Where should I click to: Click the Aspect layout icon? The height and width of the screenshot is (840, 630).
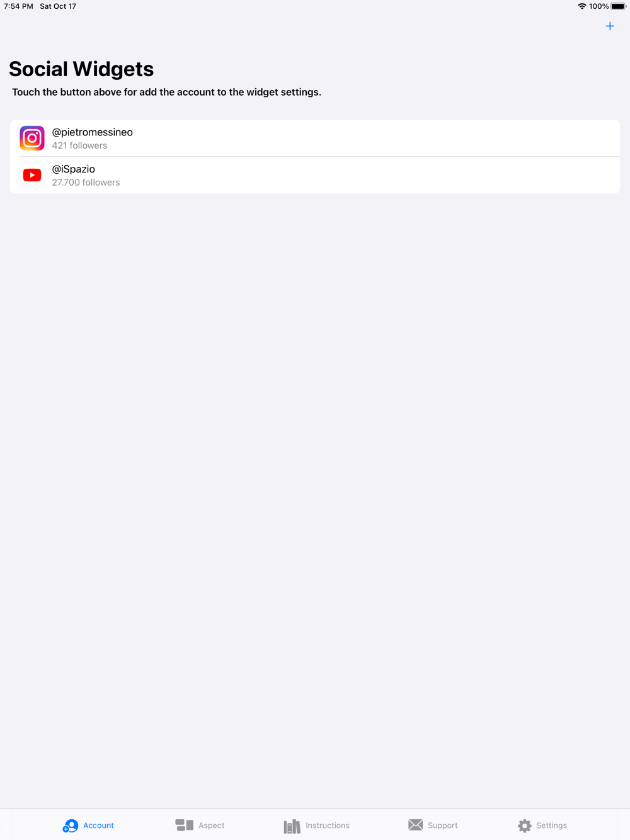pos(185,825)
